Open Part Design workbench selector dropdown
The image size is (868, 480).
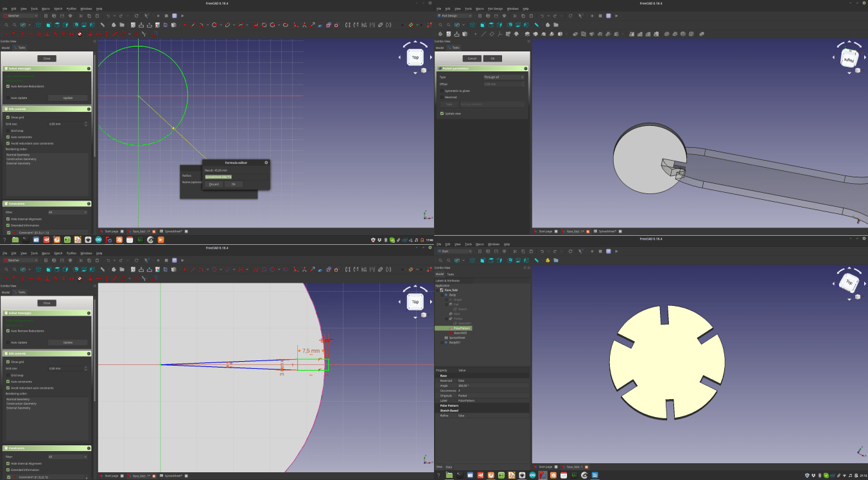pyautogui.click(x=454, y=15)
